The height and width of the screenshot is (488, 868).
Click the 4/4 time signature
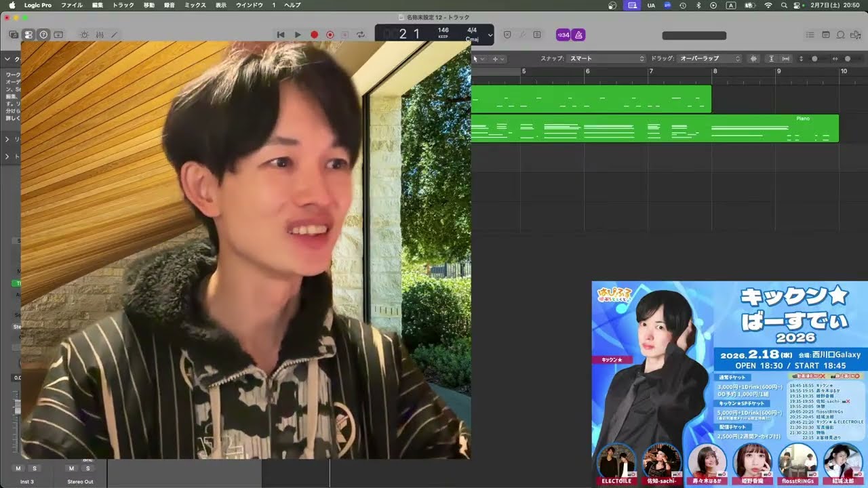472,30
